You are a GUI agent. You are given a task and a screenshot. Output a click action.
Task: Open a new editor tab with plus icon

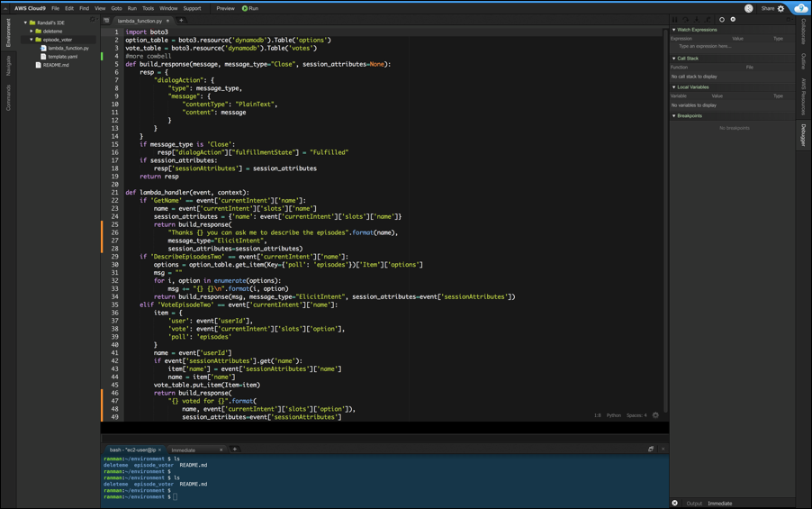tap(181, 20)
